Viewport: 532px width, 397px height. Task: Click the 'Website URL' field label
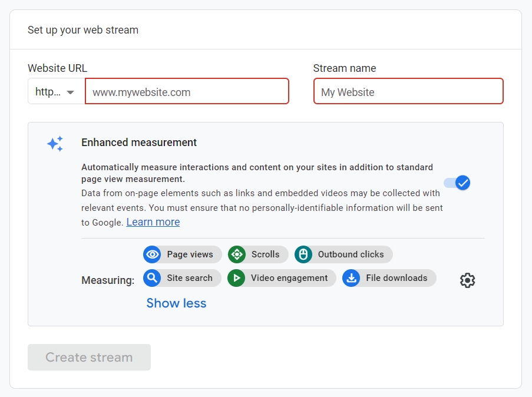pos(57,68)
